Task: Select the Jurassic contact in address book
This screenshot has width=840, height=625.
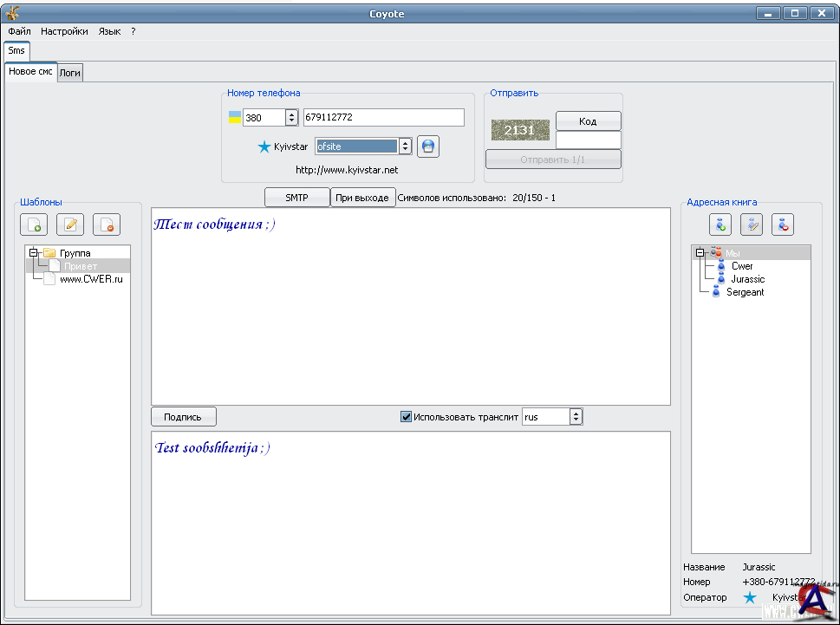Action: coord(747,279)
